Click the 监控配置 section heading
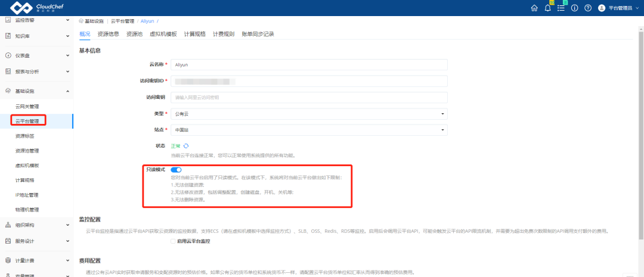 tap(90, 220)
